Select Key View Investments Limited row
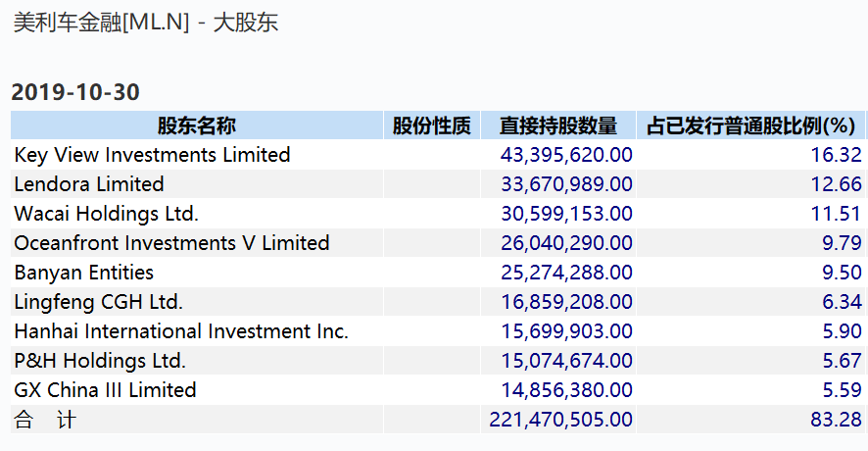This screenshot has width=868, height=451. point(152,155)
